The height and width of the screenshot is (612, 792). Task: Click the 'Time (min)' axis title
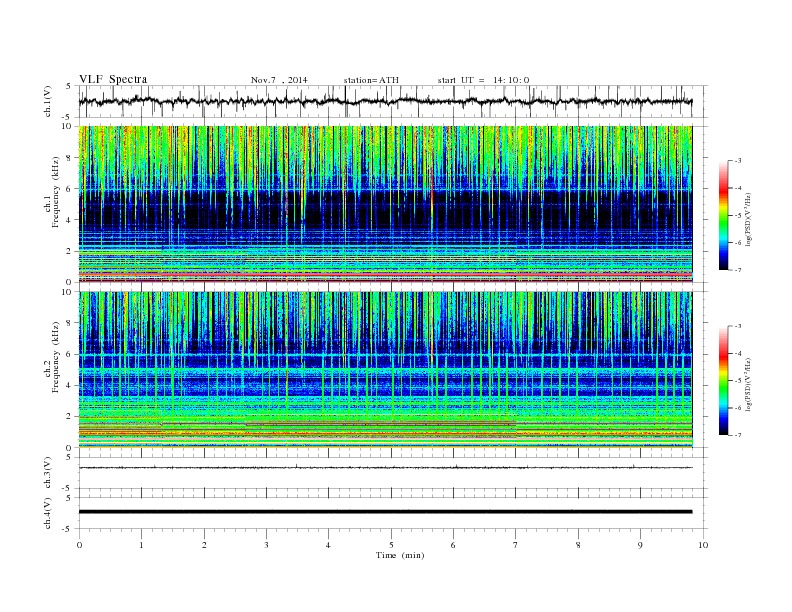pyautogui.click(x=400, y=555)
